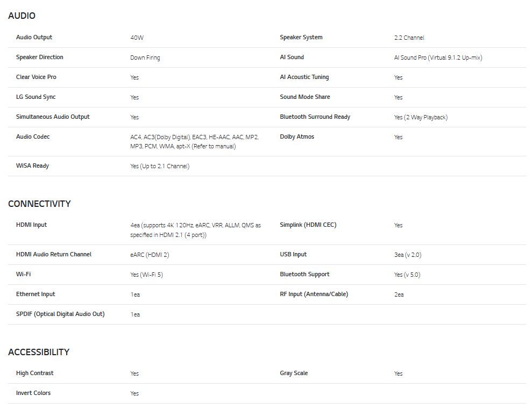Select the Dolby Atmos label
This screenshot has height=410, width=532.
tap(297, 137)
